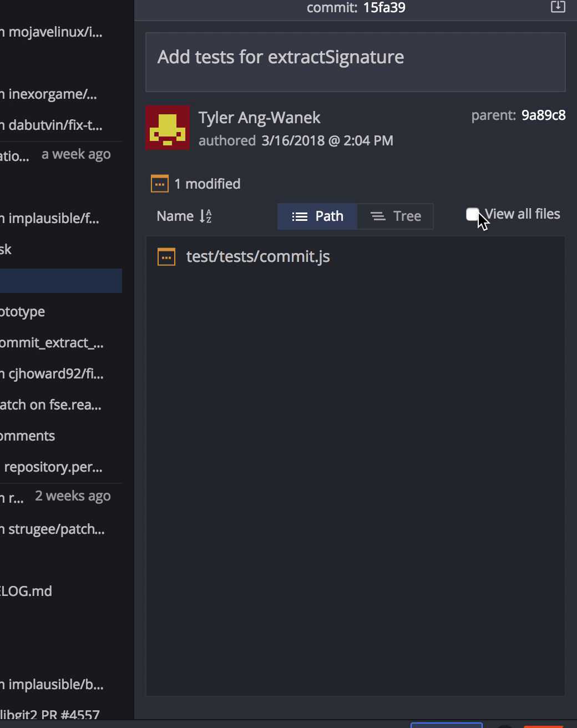
Task: Sort files by the Name label
Action: pyautogui.click(x=175, y=216)
